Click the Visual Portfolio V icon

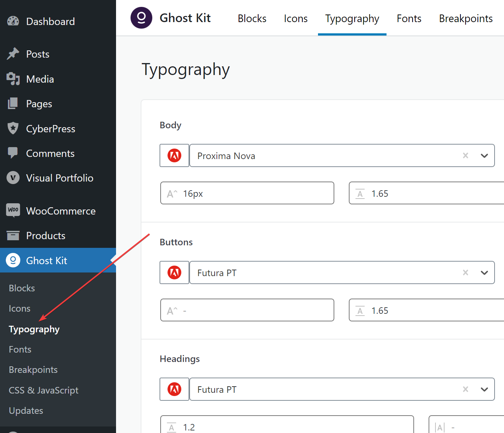tap(13, 178)
